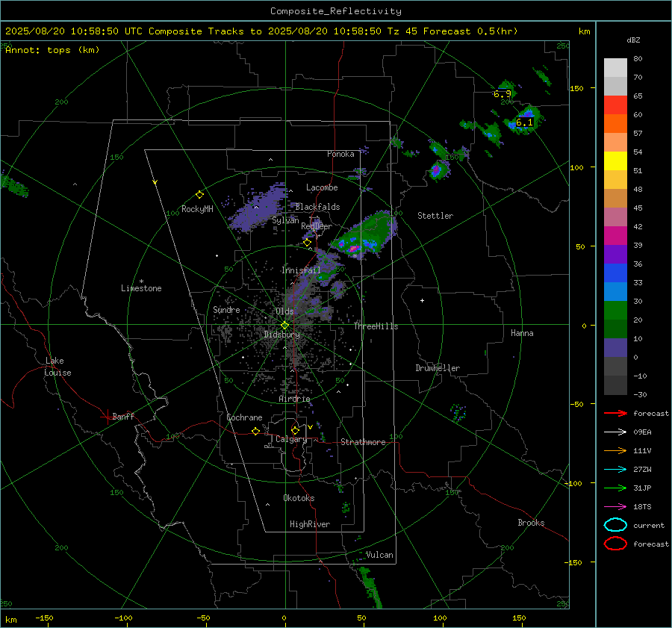Click the Innisfail city label

tap(301, 270)
